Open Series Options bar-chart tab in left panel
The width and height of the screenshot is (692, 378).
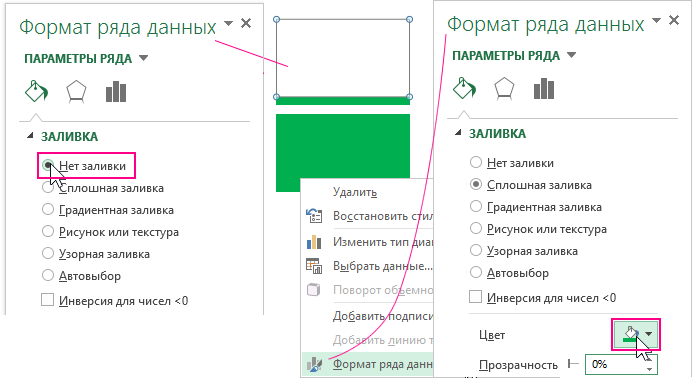click(x=116, y=91)
